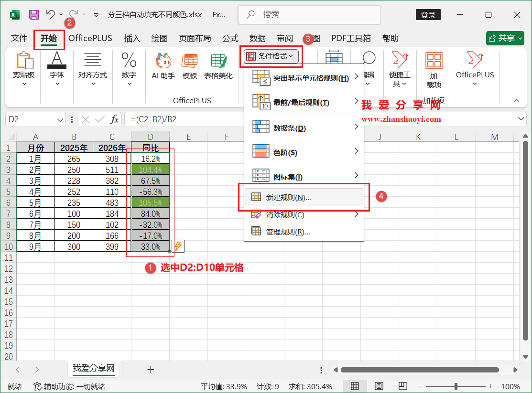Choose 新建规则(N)... menu item
532x393 pixels.
click(x=304, y=197)
